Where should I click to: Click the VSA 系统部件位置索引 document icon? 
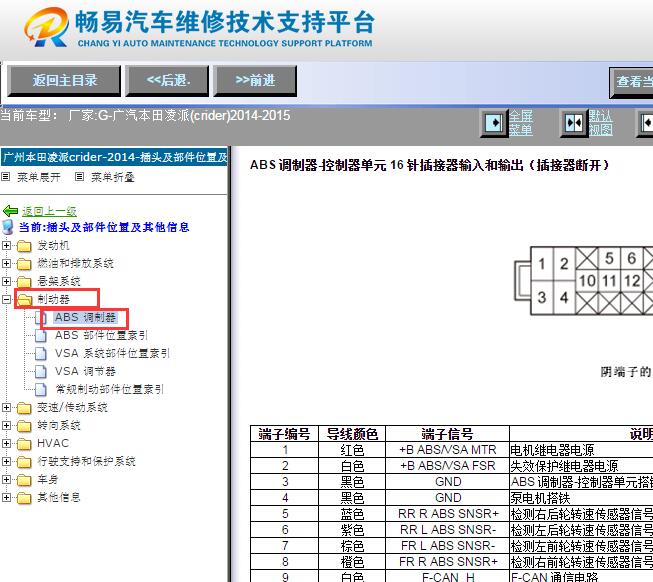click(40, 353)
